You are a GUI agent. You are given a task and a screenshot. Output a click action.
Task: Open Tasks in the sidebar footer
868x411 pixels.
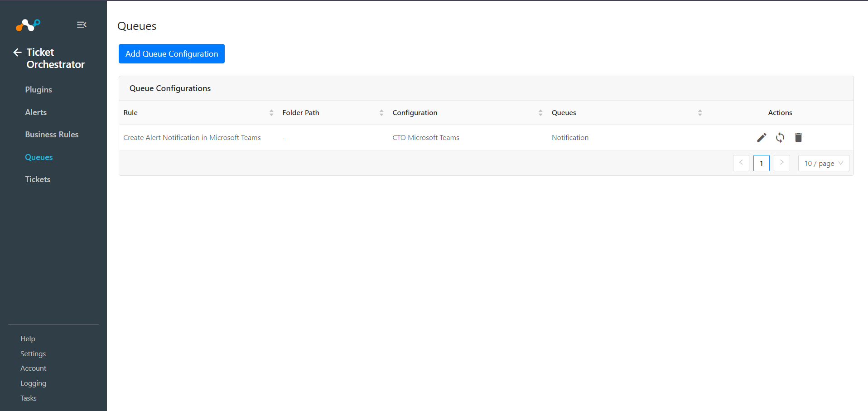coord(28,398)
